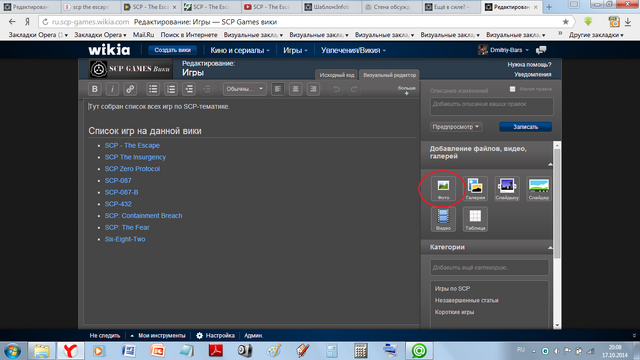The image size is (640, 360).
Task: Collapse the Категории section
Action: (550, 247)
